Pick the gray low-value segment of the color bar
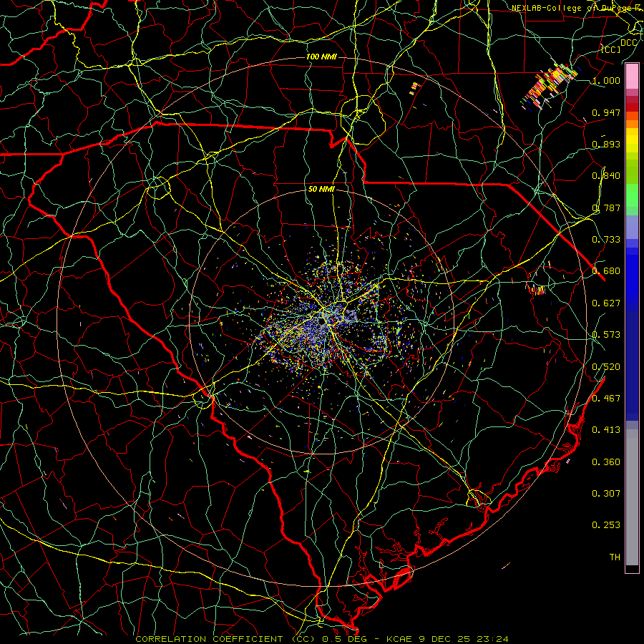 632,497
